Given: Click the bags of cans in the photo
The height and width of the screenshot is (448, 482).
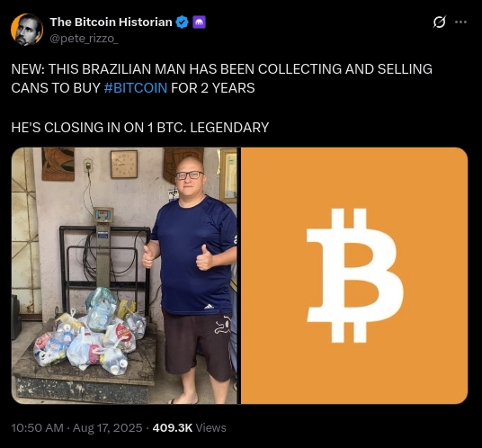Looking at the screenshot, I should click(89, 331).
